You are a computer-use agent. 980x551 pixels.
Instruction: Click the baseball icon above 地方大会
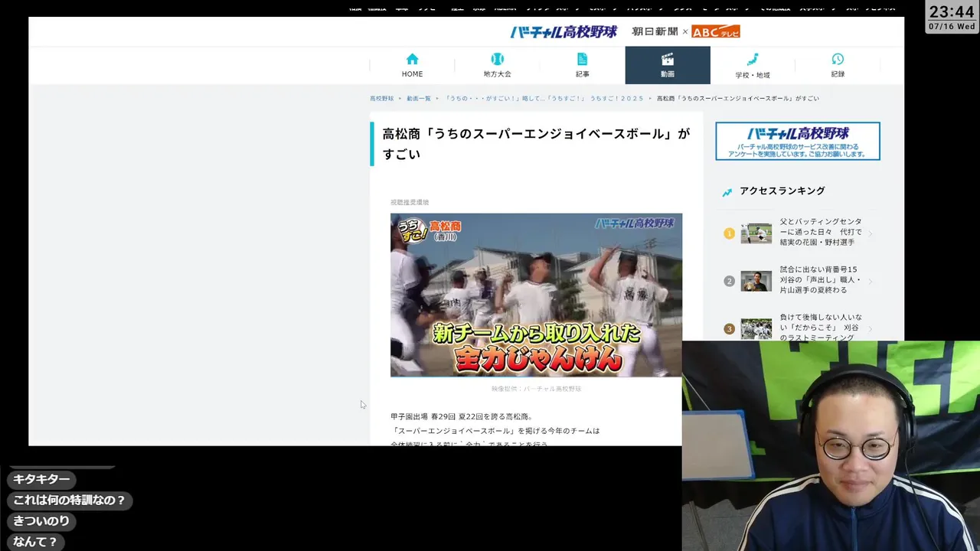point(497,59)
